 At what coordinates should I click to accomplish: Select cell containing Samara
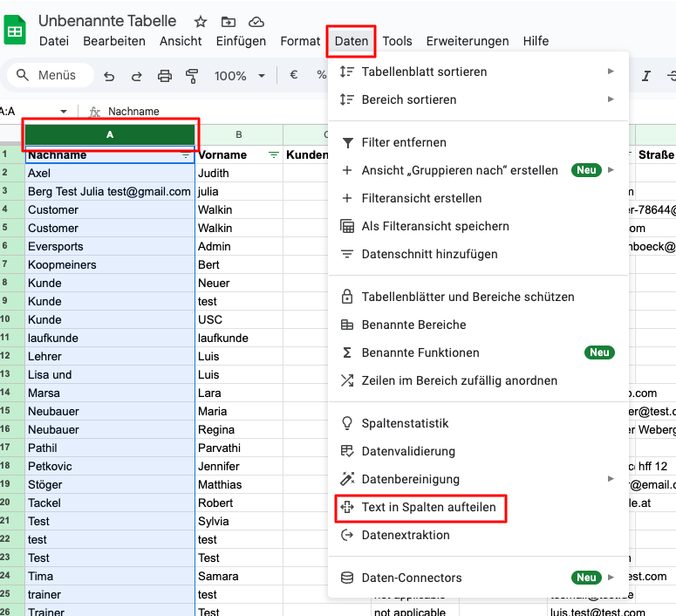coord(239,577)
